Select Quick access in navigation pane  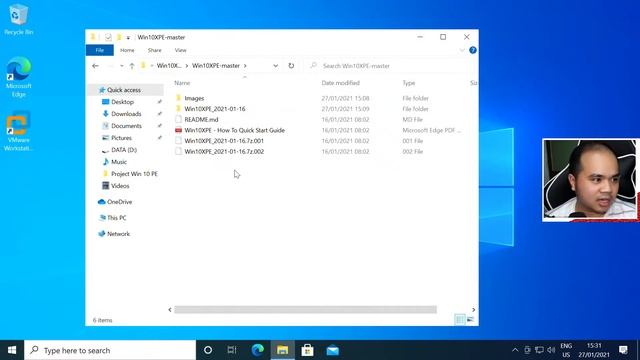point(124,90)
